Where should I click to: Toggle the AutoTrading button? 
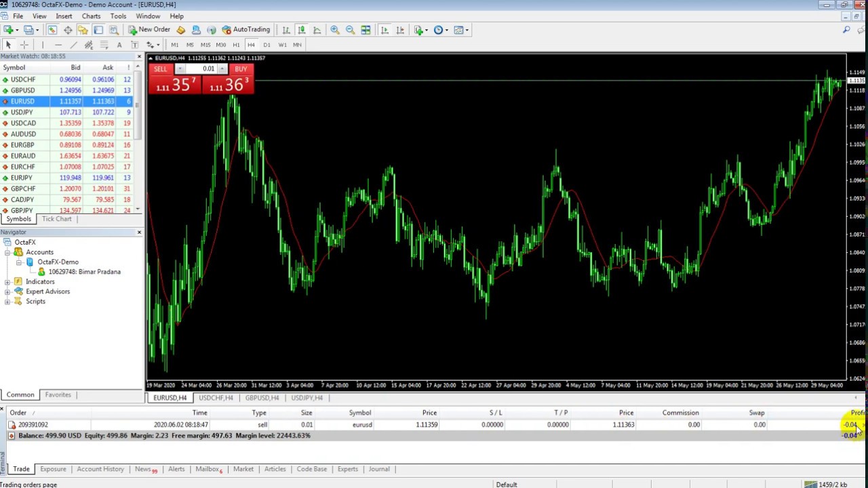tap(245, 30)
